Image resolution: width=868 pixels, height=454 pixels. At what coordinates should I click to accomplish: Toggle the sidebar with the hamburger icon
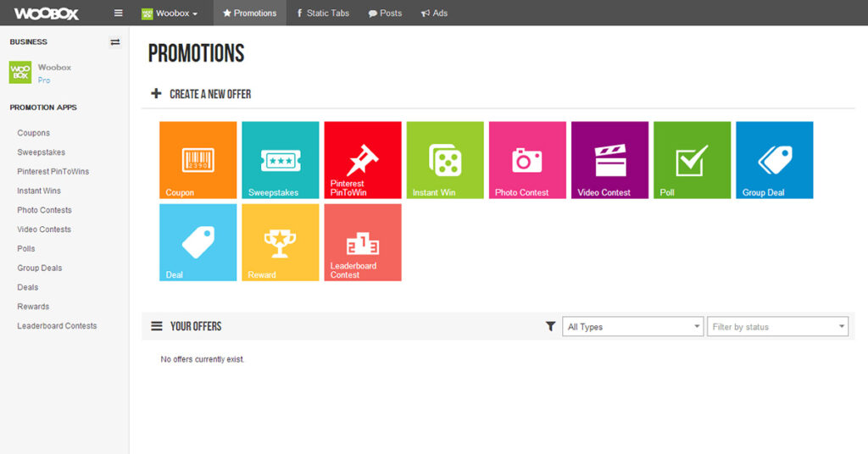(119, 13)
